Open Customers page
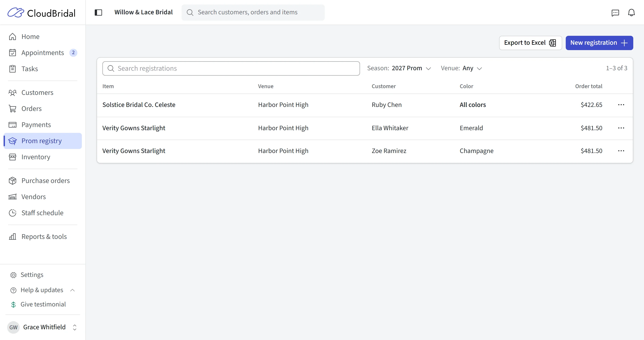The height and width of the screenshot is (340, 644). 43,93
